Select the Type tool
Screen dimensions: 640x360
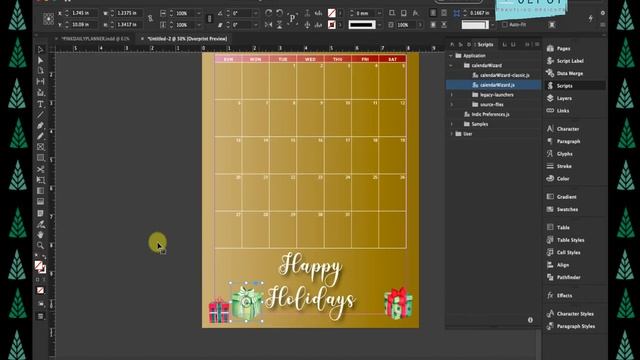[x=40, y=104]
